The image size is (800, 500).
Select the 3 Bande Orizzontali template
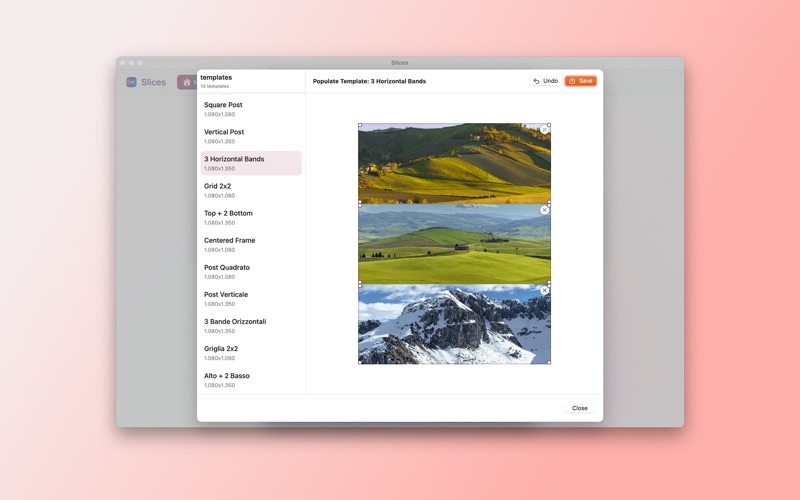click(251, 326)
